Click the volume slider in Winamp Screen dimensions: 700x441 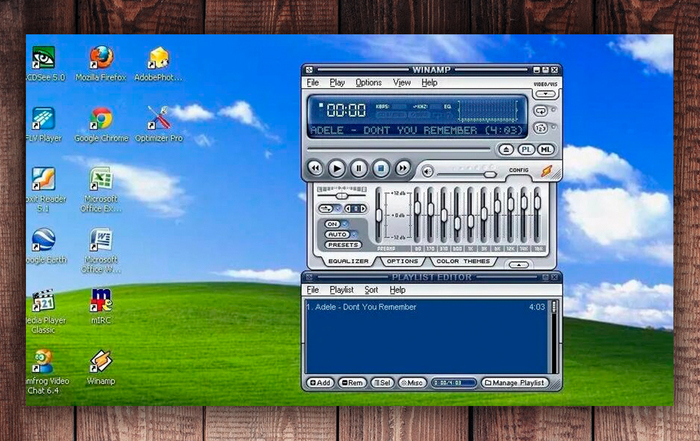click(467, 174)
